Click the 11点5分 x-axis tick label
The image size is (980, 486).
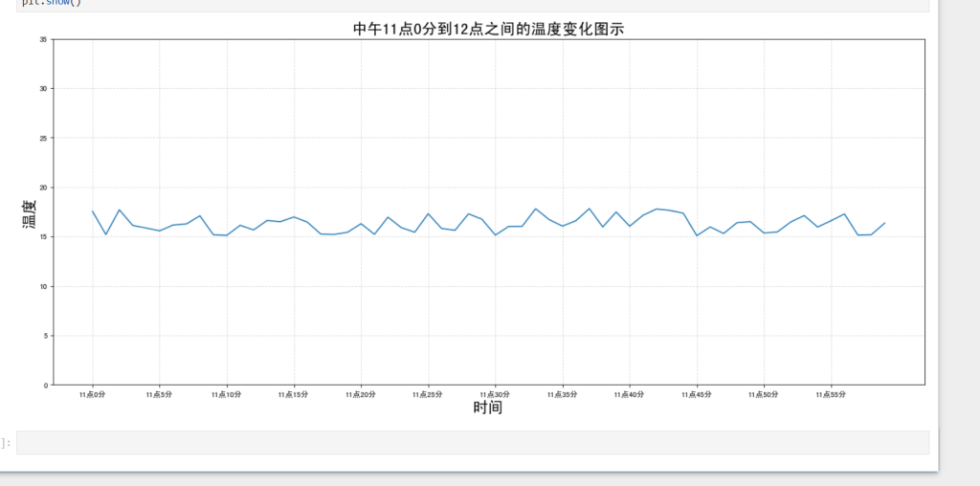tap(159, 394)
